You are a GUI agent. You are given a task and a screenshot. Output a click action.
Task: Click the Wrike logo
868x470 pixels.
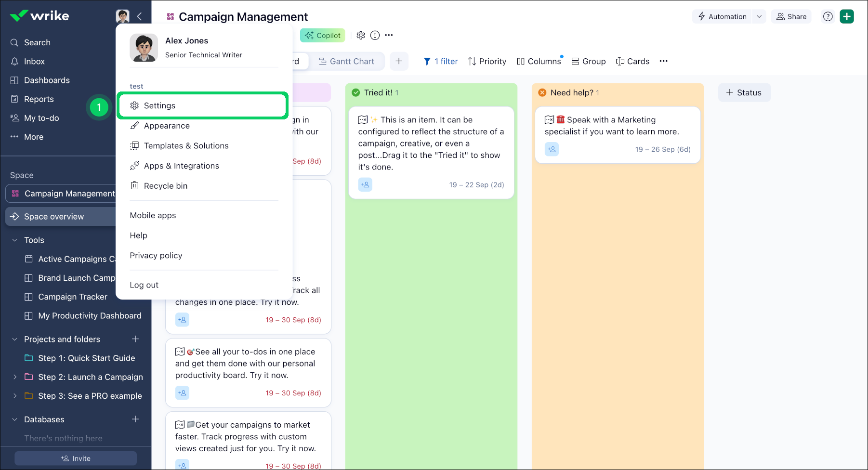[x=39, y=16]
